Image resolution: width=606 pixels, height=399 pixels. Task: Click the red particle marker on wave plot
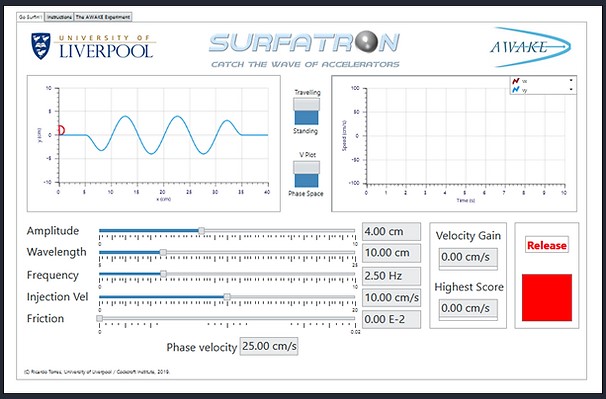tap(61, 130)
